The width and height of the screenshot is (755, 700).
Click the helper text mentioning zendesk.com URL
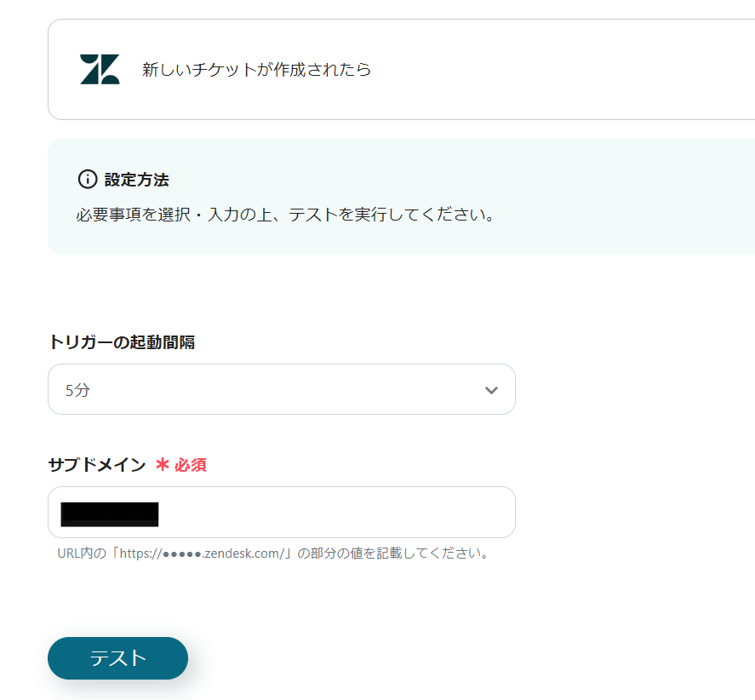tap(274, 554)
